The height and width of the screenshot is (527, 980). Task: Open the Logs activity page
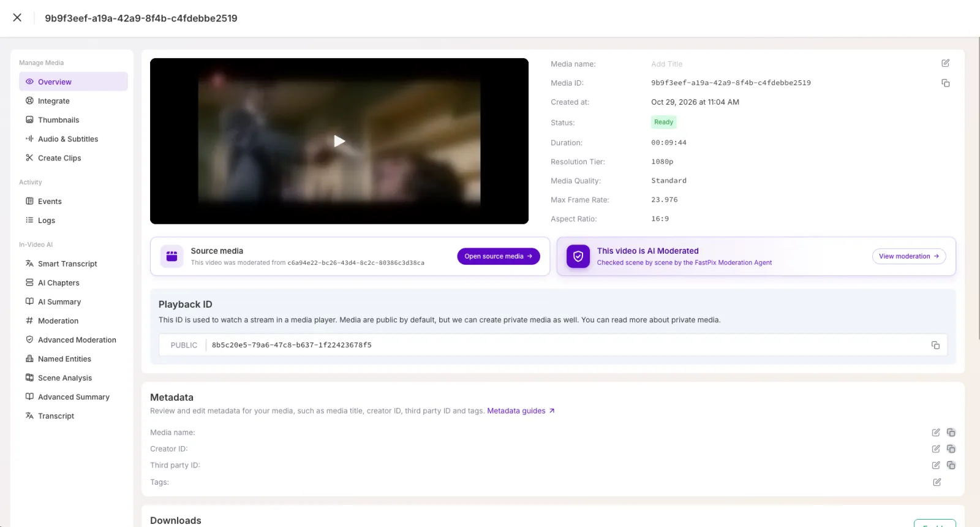click(x=73, y=220)
